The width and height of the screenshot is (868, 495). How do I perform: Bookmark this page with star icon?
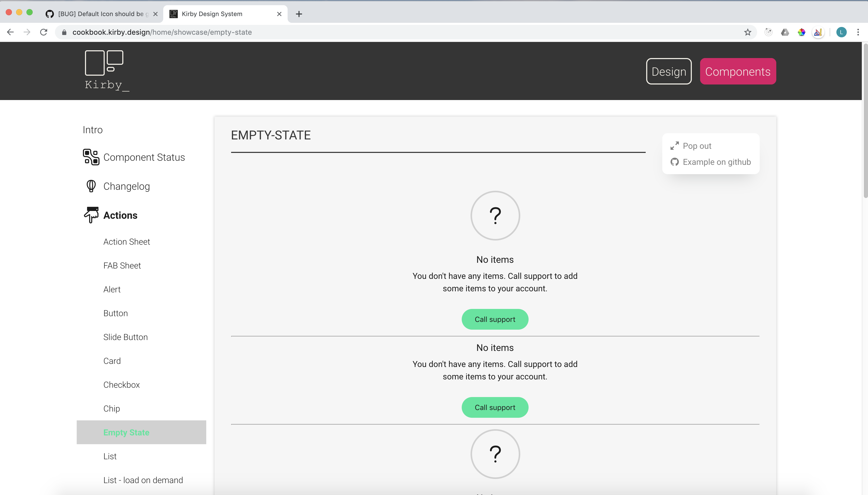tap(747, 32)
